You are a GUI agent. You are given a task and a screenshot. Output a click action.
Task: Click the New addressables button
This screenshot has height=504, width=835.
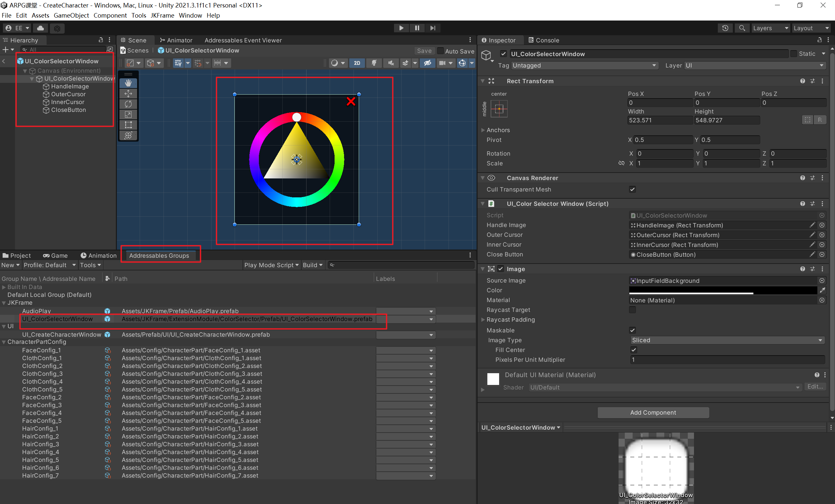point(10,265)
